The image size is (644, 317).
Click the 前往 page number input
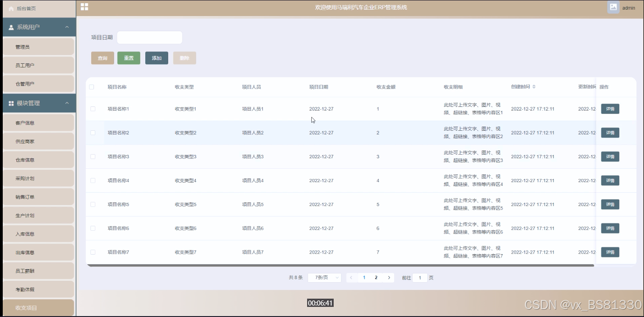[x=420, y=278]
